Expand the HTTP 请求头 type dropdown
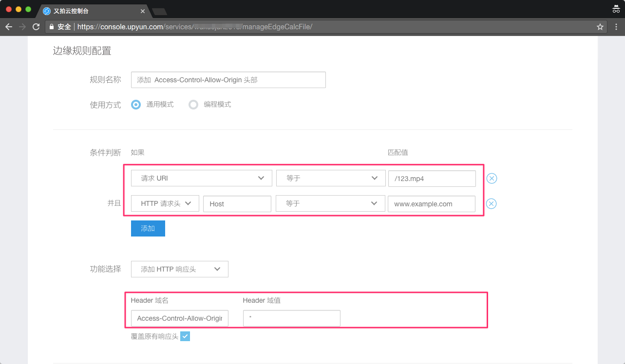 tap(165, 203)
